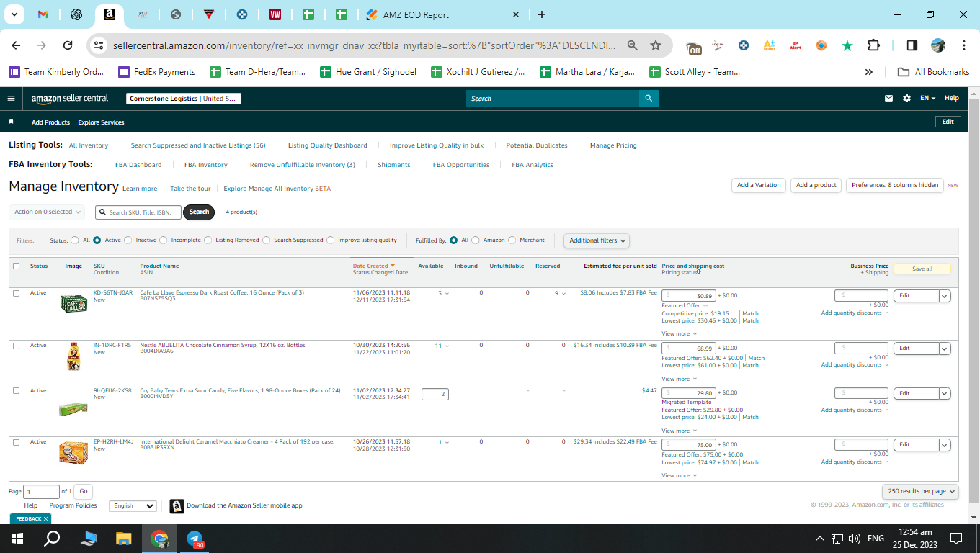Tick the checkbox for SKU KD-S6TN-J0AR

coord(17,293)
